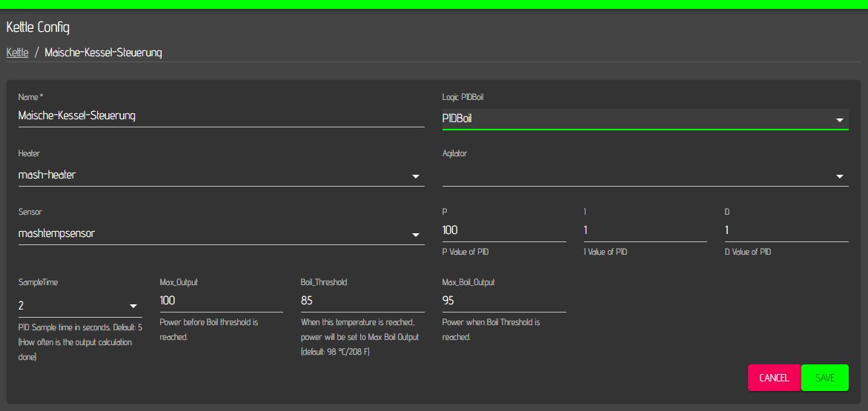Click the Maische-Kessel-Steuerung breadcrumb text
The width and height of the screenshot is (868, 411).
103,53
